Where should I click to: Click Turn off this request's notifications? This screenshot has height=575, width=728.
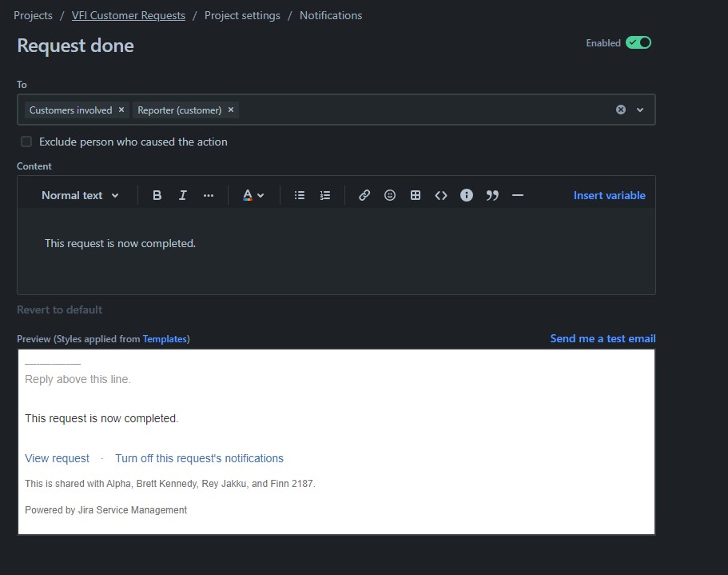click(199, 458)
